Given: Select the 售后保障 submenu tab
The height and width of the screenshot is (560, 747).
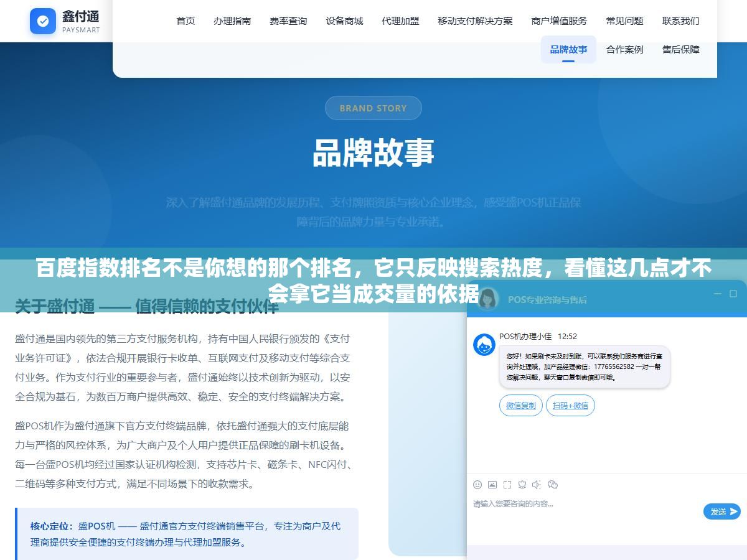Looking at the screenshot, I should 680,49.
